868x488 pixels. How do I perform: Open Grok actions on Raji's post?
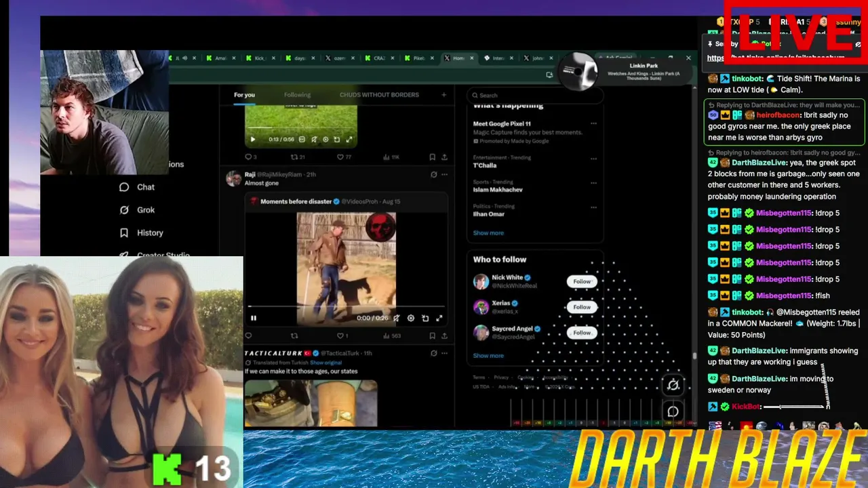pos(434,174)
